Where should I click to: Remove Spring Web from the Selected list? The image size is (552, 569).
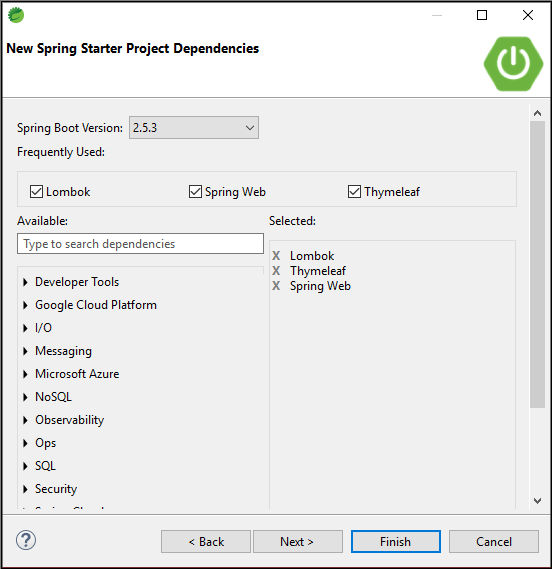click(x=276, y=286)
